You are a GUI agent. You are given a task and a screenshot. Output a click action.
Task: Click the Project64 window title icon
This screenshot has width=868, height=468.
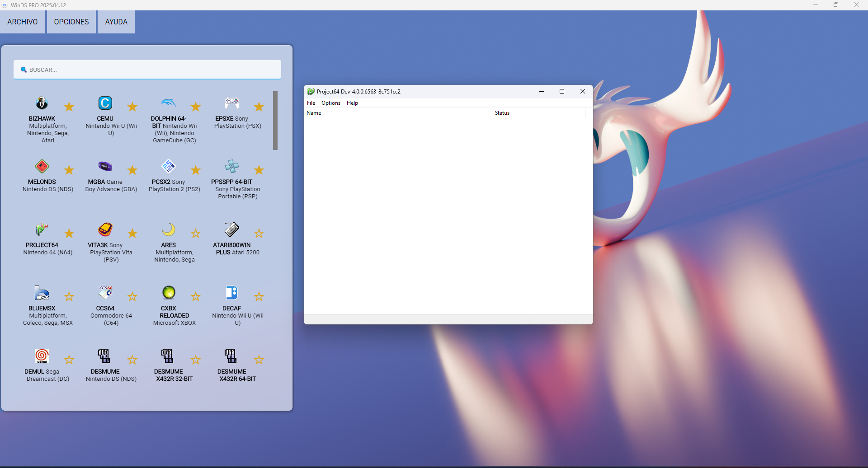pyautogui.click(x=311, y=91)
